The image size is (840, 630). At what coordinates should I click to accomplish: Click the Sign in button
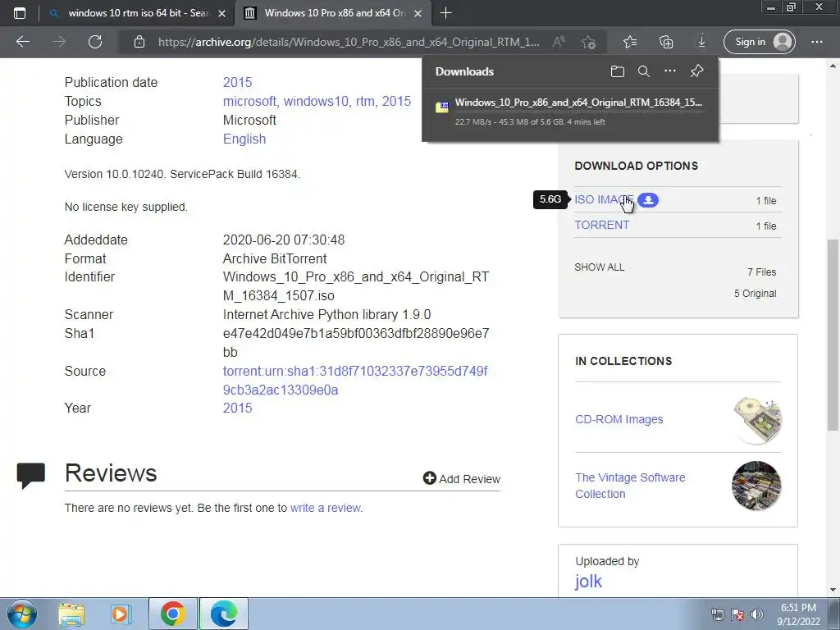[760, 42]
